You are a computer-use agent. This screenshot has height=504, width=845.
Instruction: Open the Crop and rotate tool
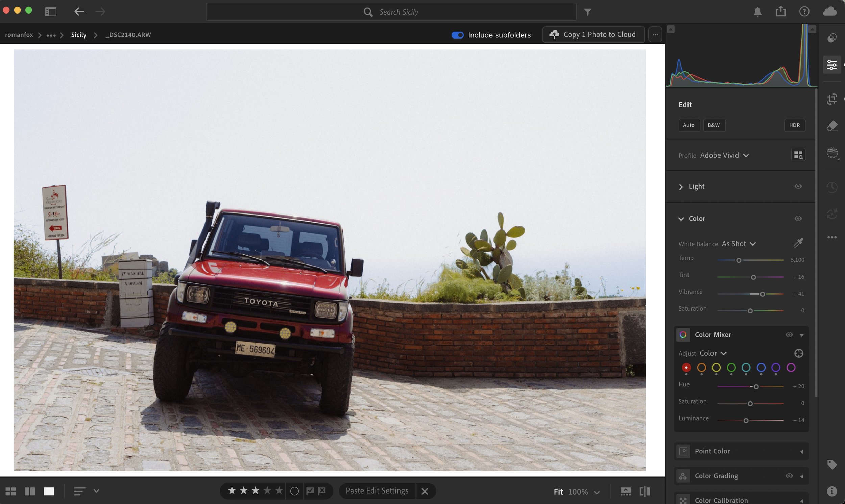832,99
